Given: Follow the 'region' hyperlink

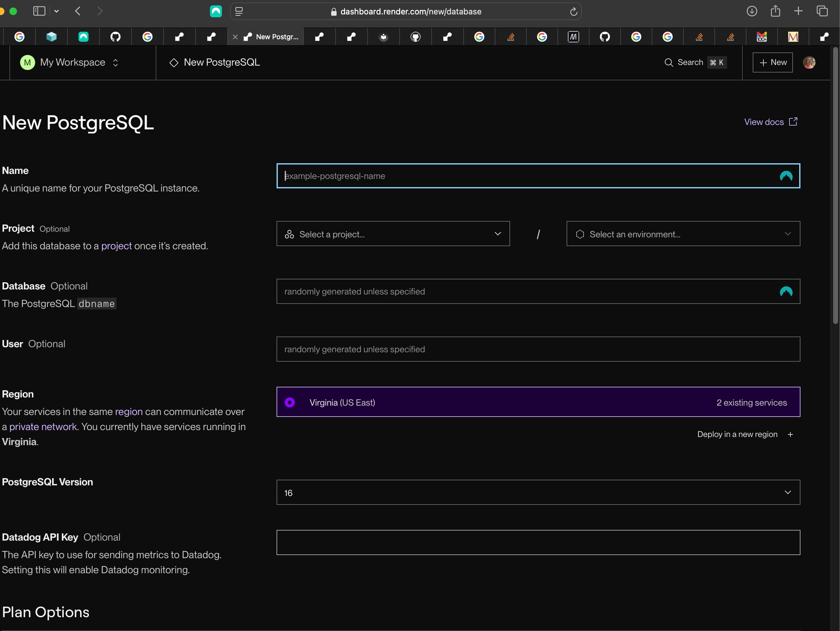Looking at the screenshot, I should tap(129, 412).
